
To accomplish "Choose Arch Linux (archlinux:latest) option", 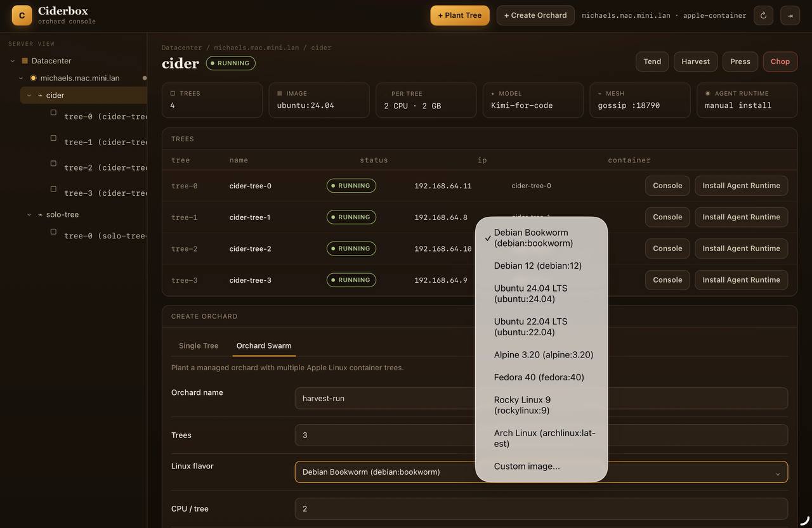I will (541, 439).
